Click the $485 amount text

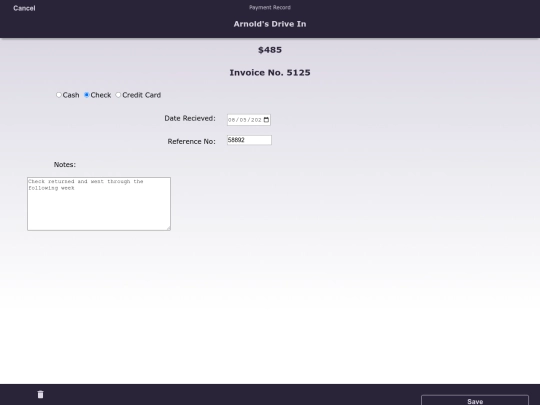coord(270,50)
